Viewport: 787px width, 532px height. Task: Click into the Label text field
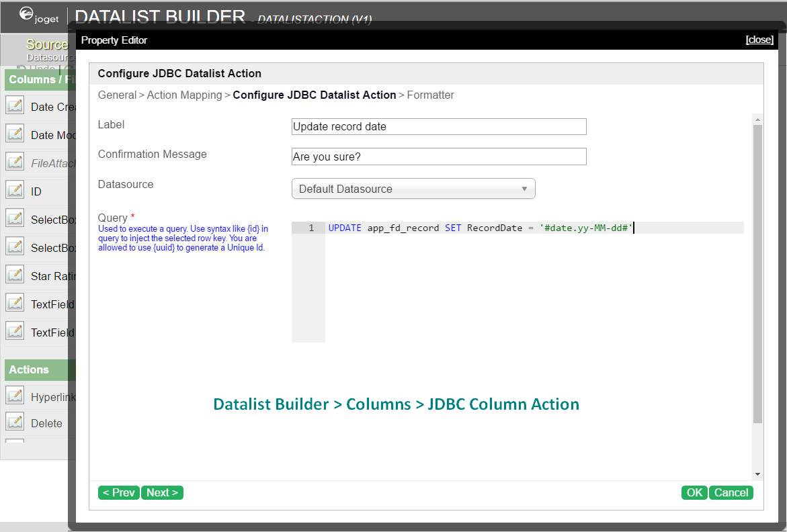pyautogui.click(x=439, y=126)
